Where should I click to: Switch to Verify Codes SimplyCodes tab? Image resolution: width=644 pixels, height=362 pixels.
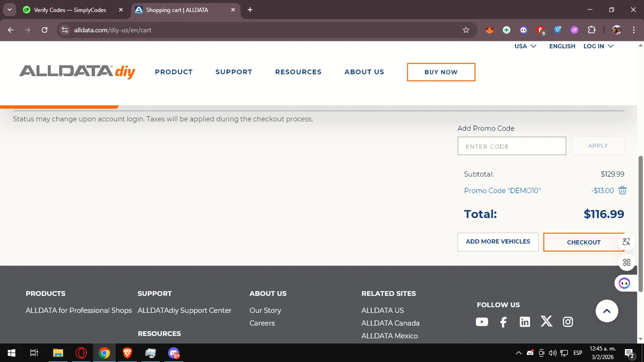coord(70,10)
